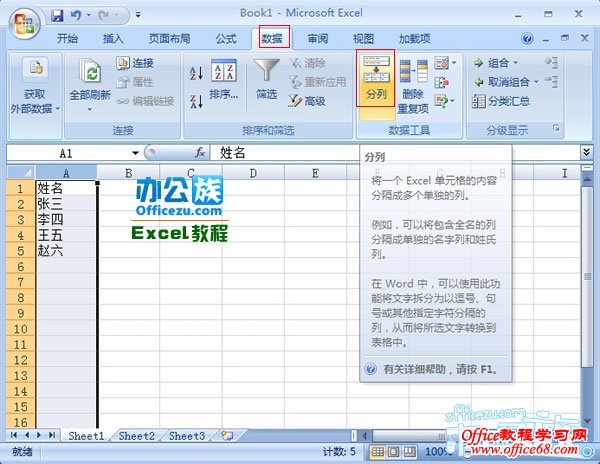
Task: Select the 数据 tab
Action: 272,38
